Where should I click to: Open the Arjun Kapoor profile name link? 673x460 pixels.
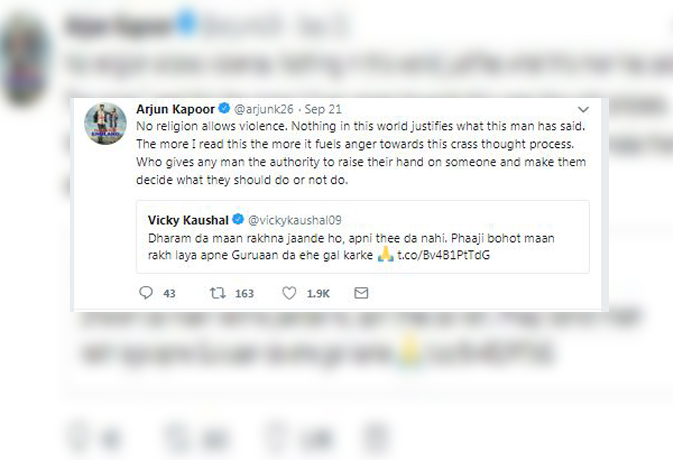coord(175,108)
